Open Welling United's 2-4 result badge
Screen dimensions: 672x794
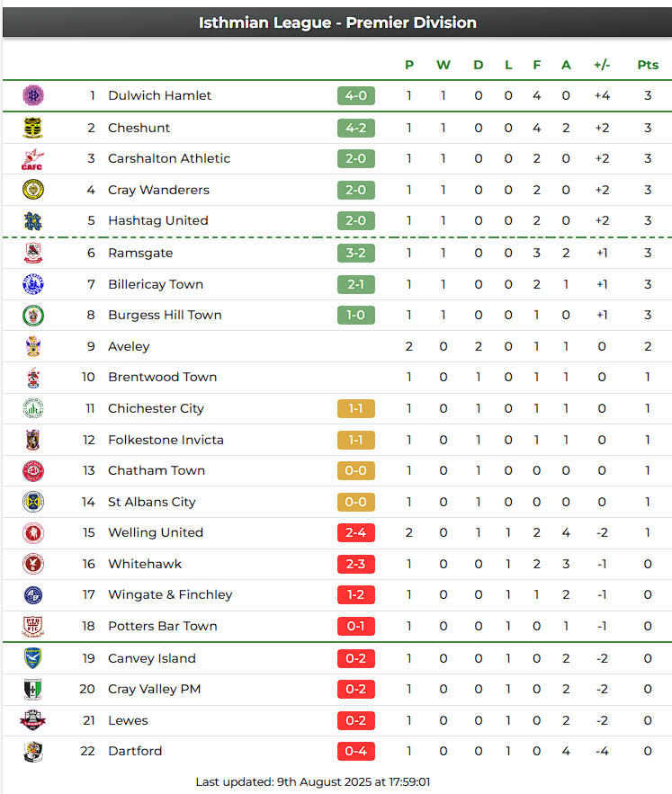click(356, 532)
